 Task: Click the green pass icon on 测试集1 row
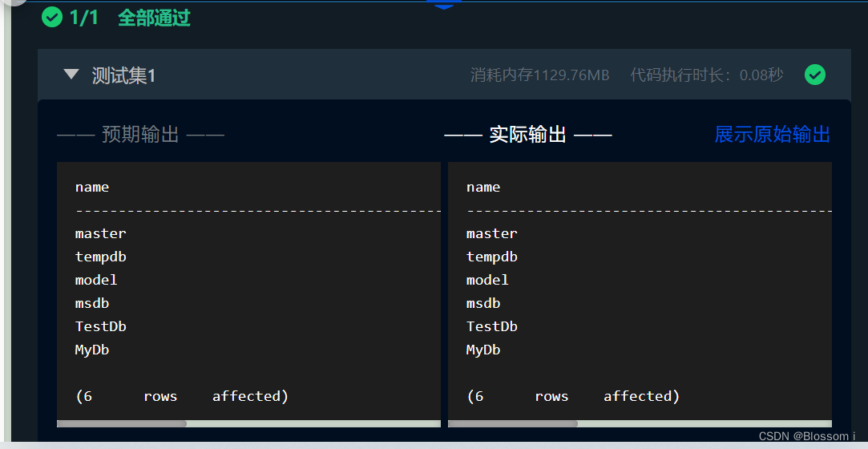point(815,75)
